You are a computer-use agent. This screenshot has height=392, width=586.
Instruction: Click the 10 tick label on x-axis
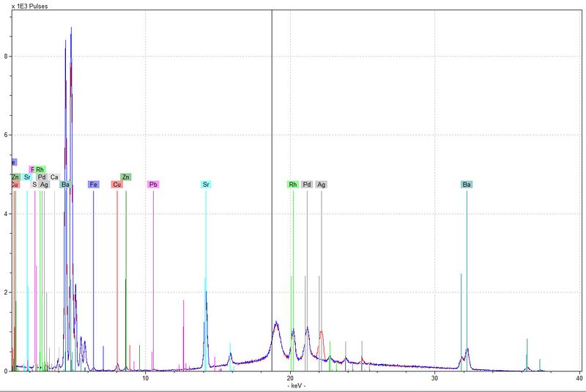click(145, 378)
